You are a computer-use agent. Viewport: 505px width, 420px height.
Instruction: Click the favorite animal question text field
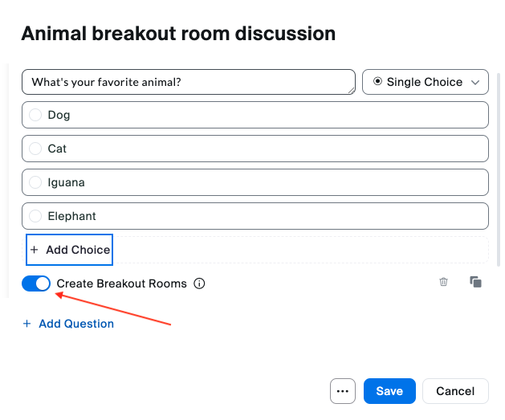189,82
